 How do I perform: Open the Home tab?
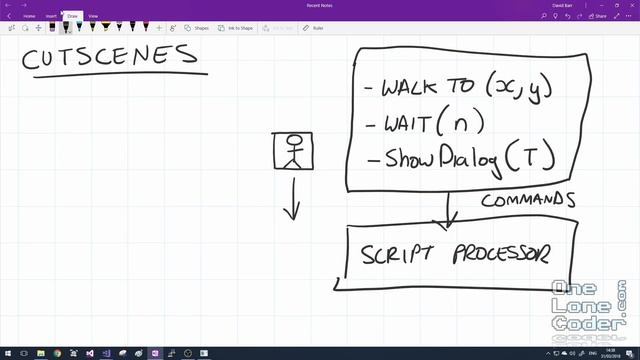tap(29, 16)
